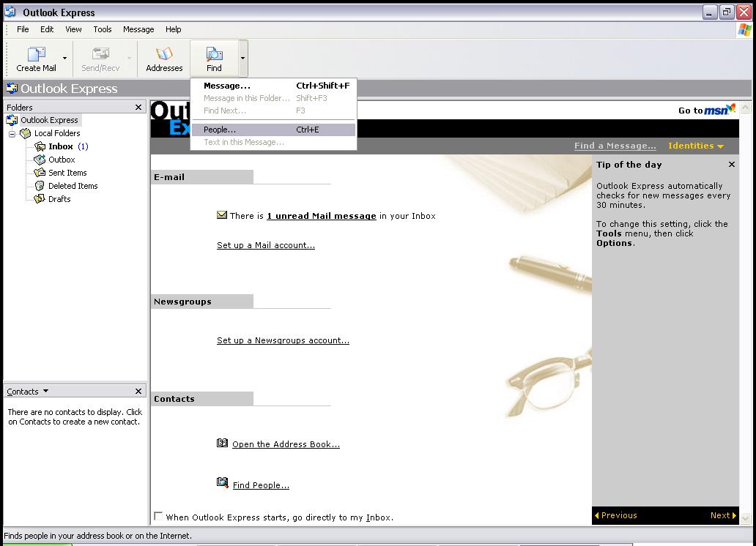Close the Tip of the day panel
This screenshot has height=546, width=756.
731,165
